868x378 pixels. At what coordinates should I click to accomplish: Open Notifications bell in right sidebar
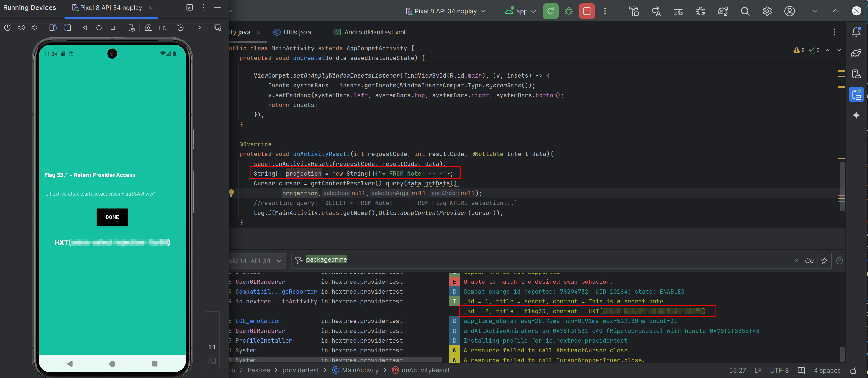coord(856,32)
